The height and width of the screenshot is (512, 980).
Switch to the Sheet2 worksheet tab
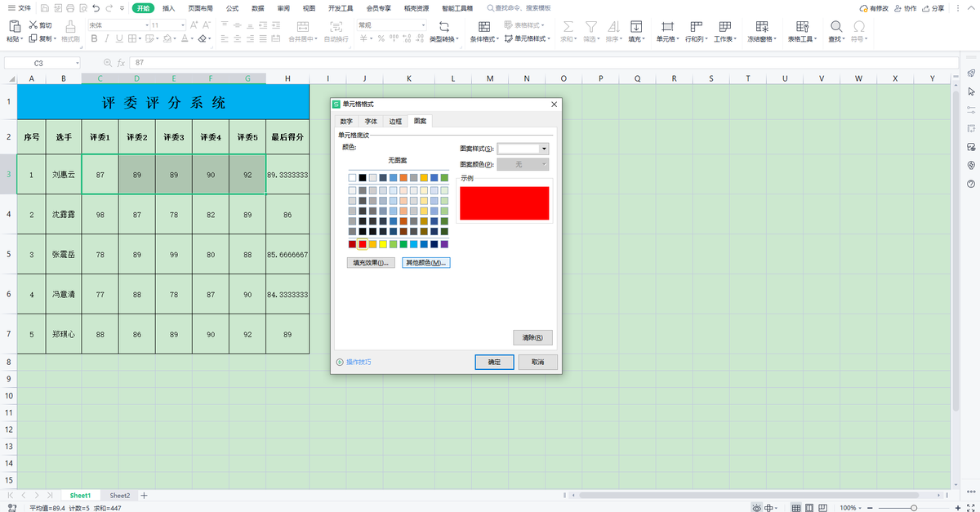[120, 496]
